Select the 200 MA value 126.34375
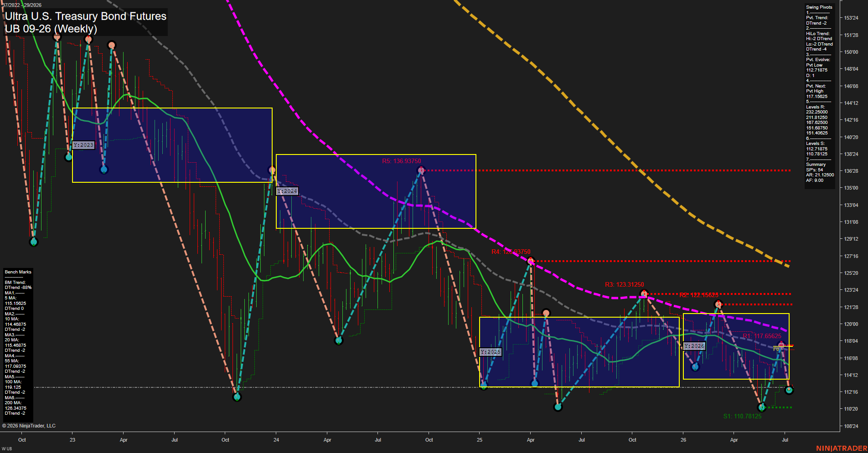Viewport: 868px width, 453px height. click(15, 408)
